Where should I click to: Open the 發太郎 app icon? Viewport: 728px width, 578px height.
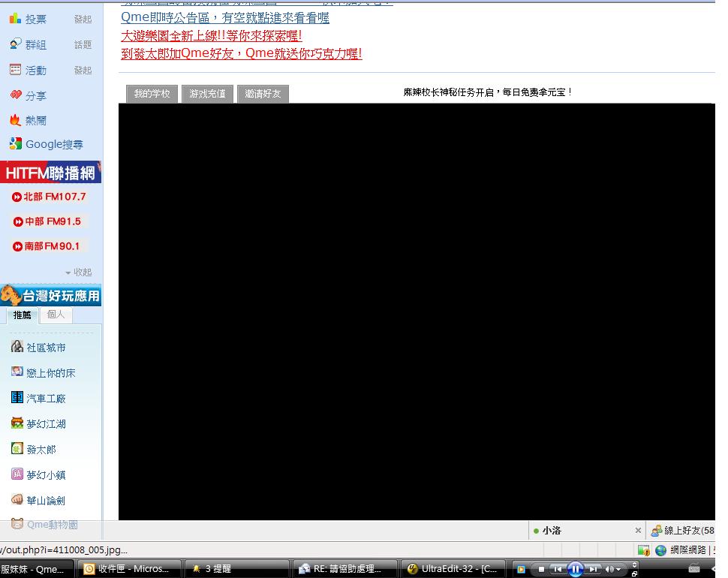click(17, 448)
